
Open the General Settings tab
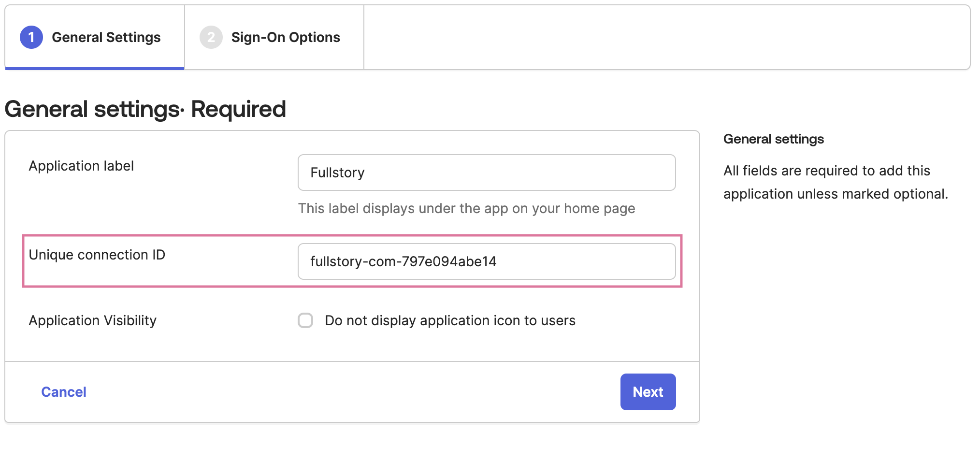point(106,37)
